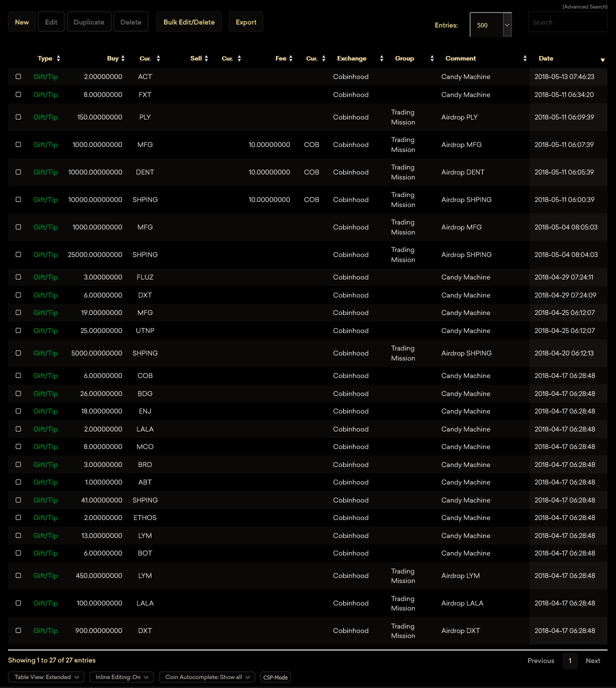Click the MCO currency cell

click(x=145, y=446)
